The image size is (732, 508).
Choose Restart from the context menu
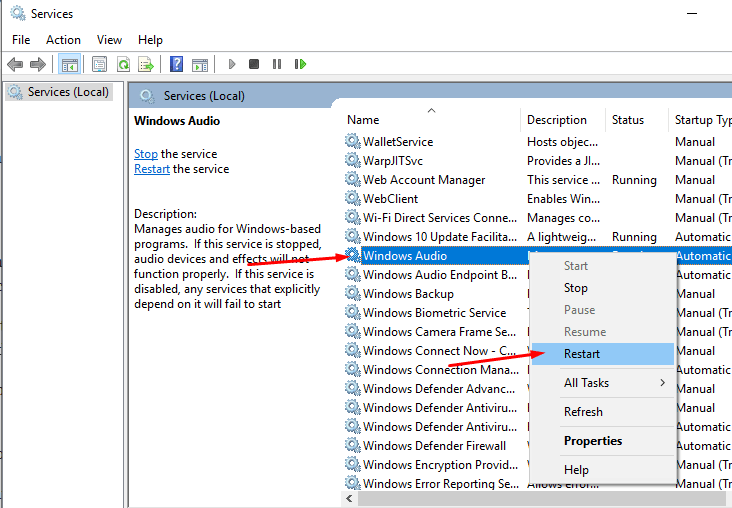pos(582,354)
